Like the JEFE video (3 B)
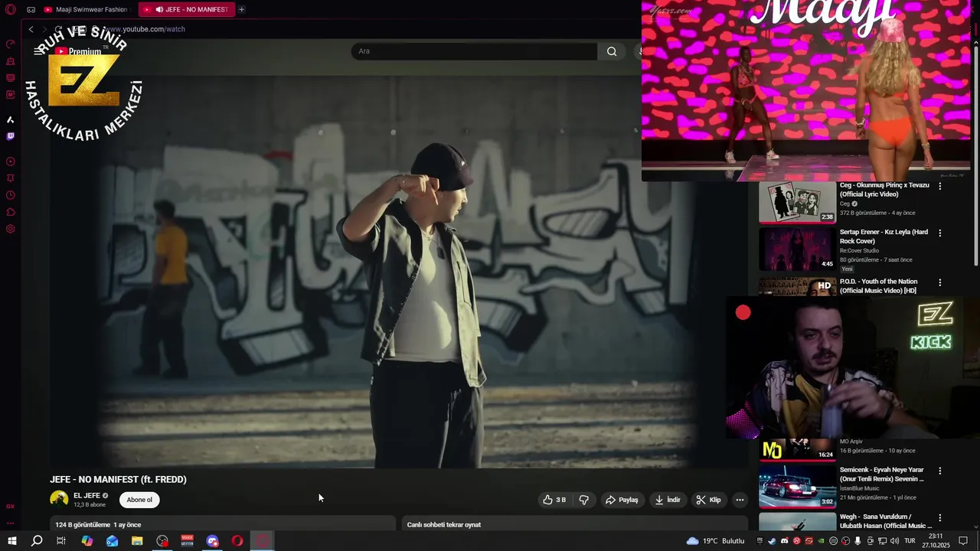980x551 pixels. (554, 500)
